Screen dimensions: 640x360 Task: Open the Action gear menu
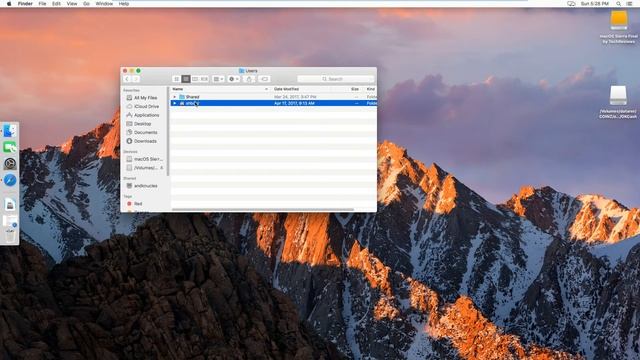[234, 79]
